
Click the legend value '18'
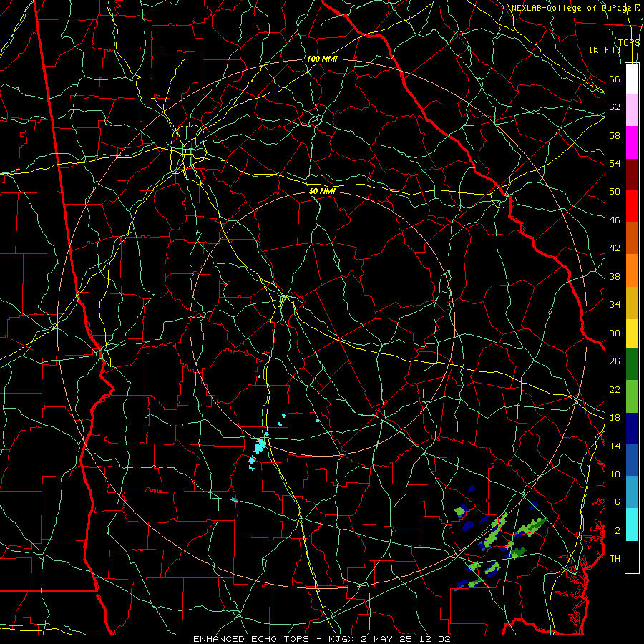pos(615,418)
